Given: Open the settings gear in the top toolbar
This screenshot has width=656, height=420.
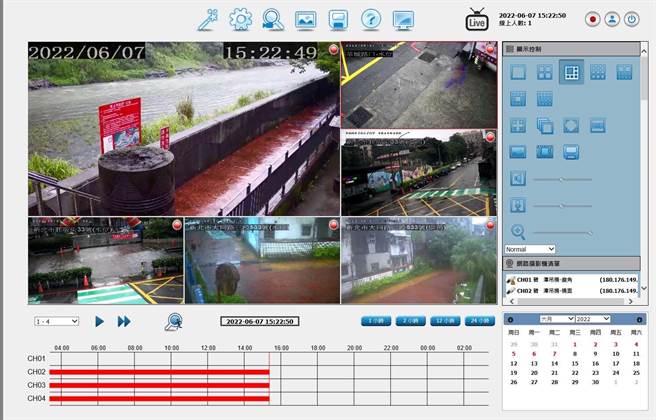Looking at the screenshot, I should click(240, 19).
